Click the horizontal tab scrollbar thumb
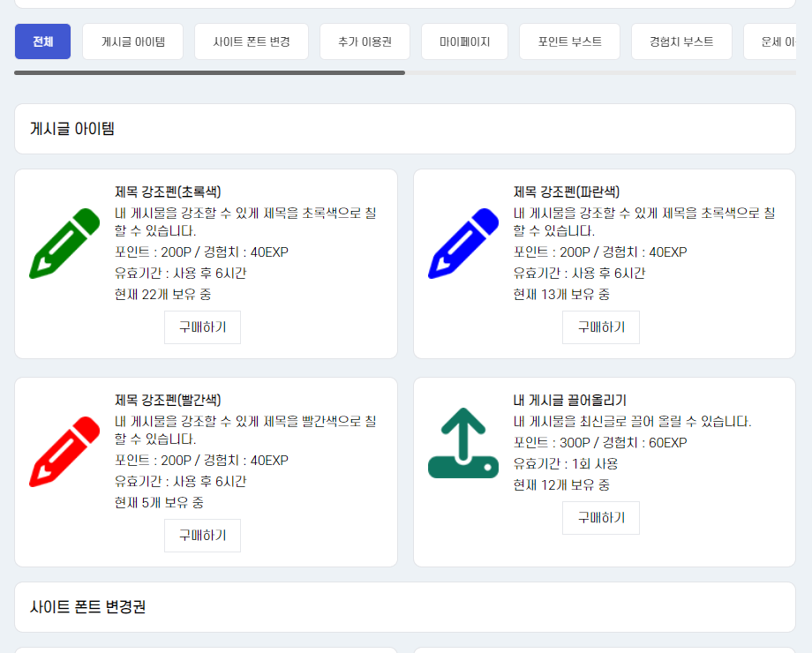 coord(209,72)
